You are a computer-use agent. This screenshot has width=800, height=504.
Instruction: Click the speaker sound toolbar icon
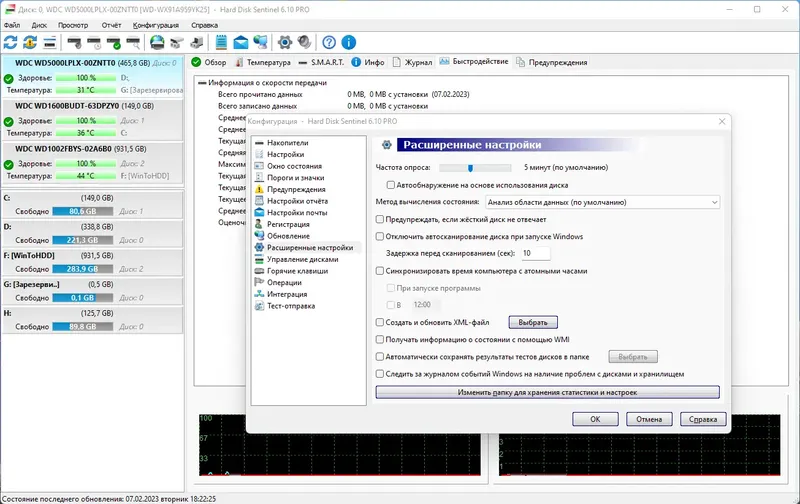point(305,42)
